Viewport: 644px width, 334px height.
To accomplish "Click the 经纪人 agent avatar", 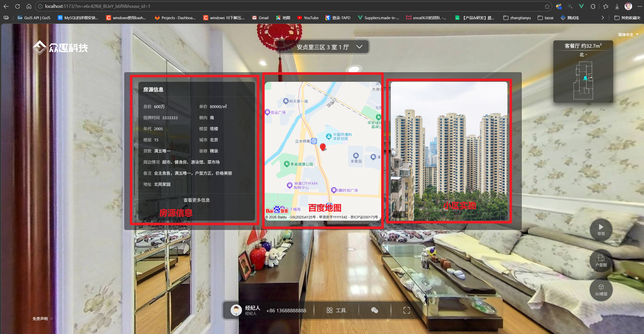I will pos(236,310).
